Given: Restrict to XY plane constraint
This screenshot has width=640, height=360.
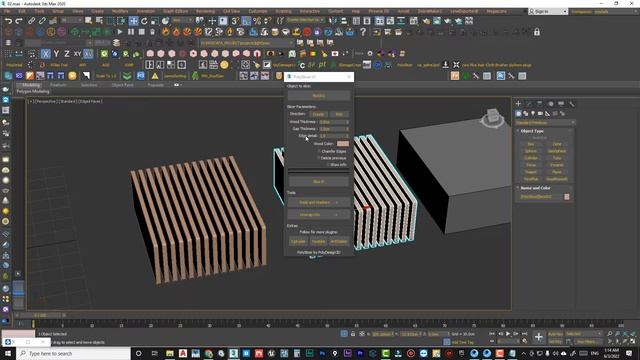Looking at the screenshot, I should coord(78,54).
